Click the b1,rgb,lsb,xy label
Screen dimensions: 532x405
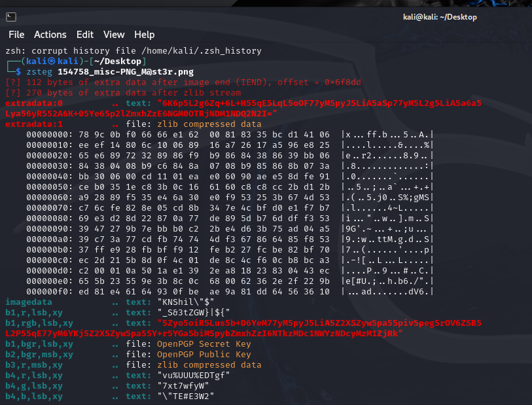click(x=39, y=323)
